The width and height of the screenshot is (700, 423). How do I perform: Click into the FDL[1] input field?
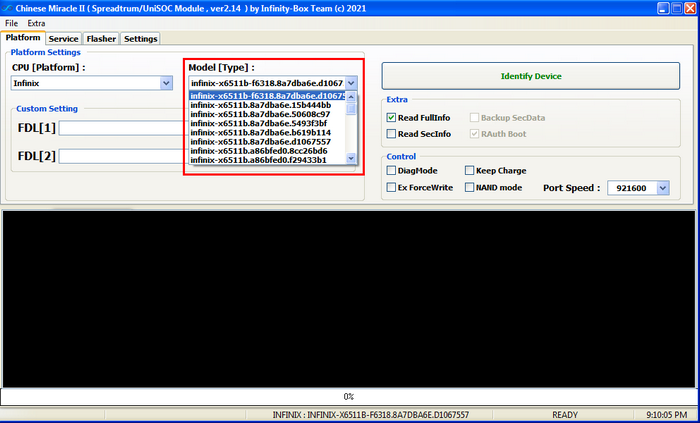click(x=123, y=128)
